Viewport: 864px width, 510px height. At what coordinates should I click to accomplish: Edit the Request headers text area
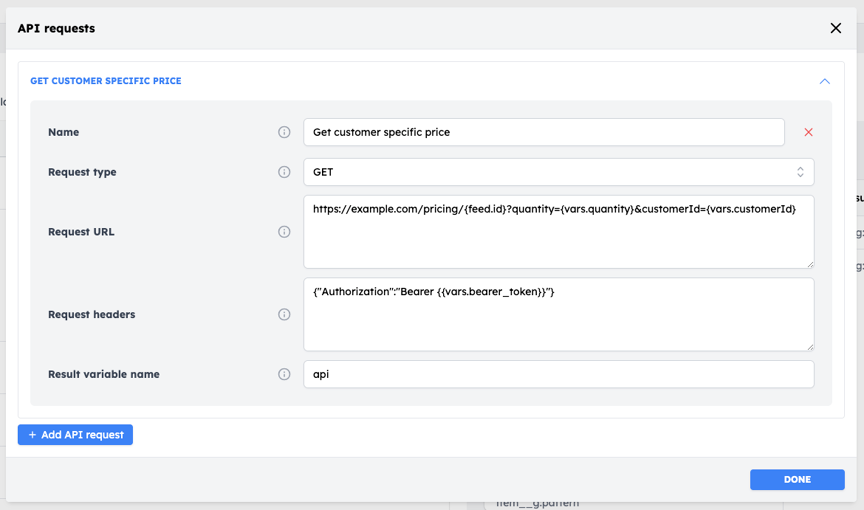(559, 314)
